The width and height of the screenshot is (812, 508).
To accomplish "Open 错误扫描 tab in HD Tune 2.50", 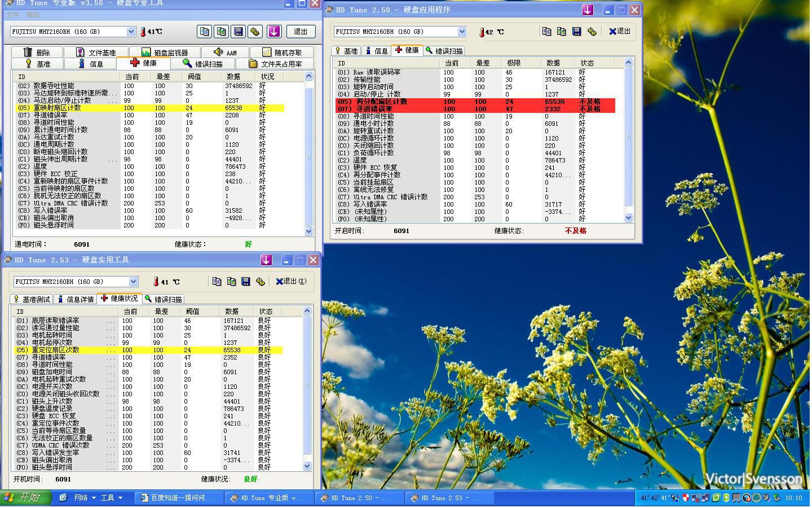I will tap(444, 51).
